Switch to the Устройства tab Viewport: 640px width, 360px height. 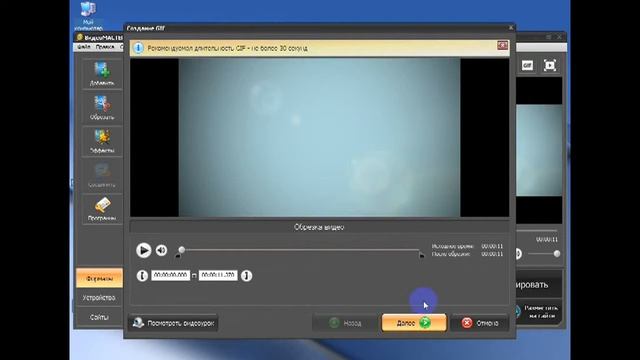click(x=99, y=298)
